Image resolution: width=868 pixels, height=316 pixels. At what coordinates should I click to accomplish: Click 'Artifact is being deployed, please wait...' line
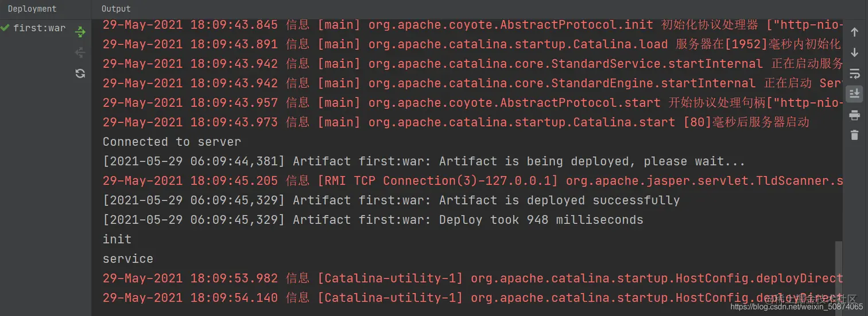point(424,161)
